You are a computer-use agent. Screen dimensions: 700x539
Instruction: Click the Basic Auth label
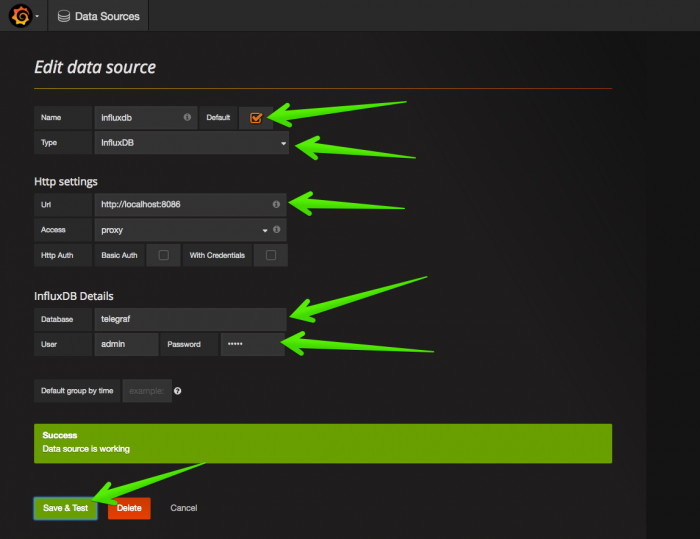(119, 255)
